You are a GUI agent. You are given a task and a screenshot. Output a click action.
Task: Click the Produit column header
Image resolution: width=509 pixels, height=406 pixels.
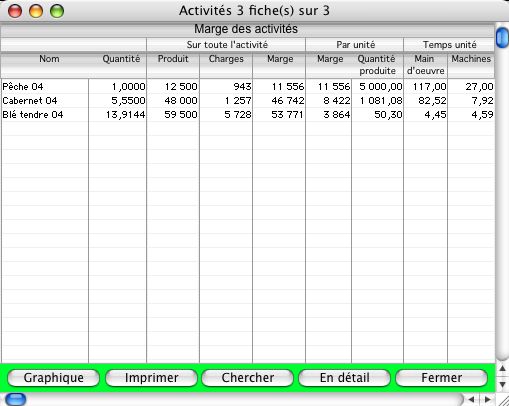click(x=173, y=59)
